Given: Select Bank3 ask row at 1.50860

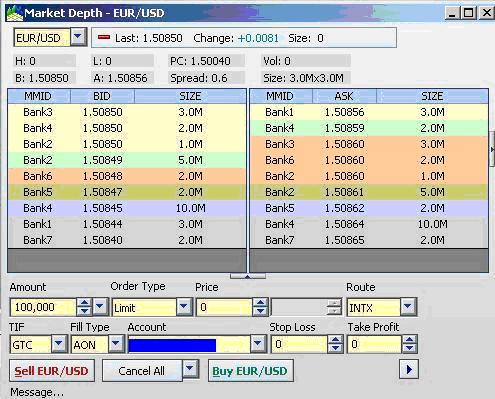Looking at the screenshot, I should pyautogui.click(x=369, y=144).
